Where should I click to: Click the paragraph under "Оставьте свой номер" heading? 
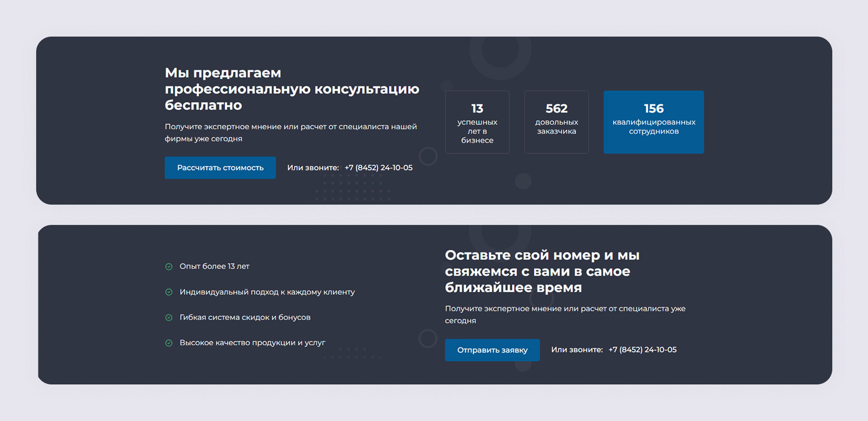pos(565,314)
